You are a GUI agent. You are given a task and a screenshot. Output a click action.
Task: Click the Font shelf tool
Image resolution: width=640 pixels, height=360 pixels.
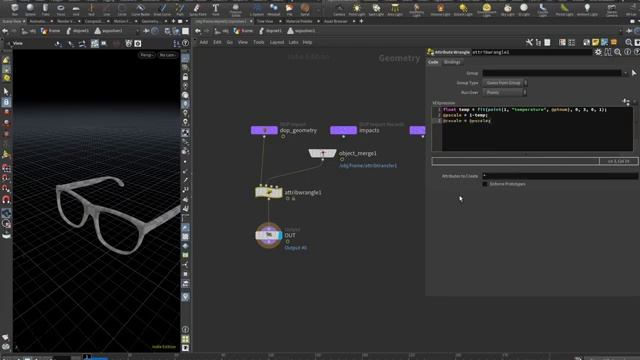point(216,9)
